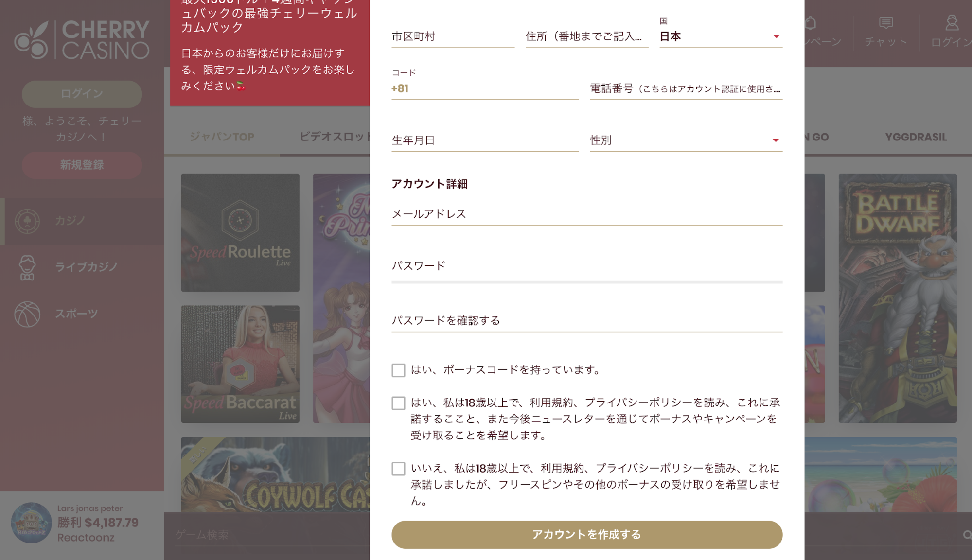Click the Reactoonz winner avatar icon
This screenshot has height=560, width=972.
coord(31,523)
